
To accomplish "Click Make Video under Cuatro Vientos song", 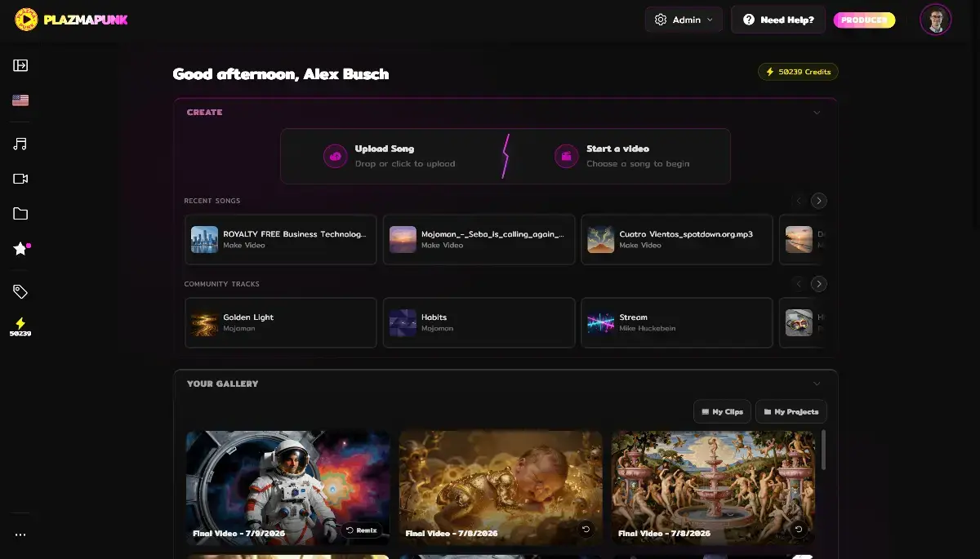I will point(640,245).
